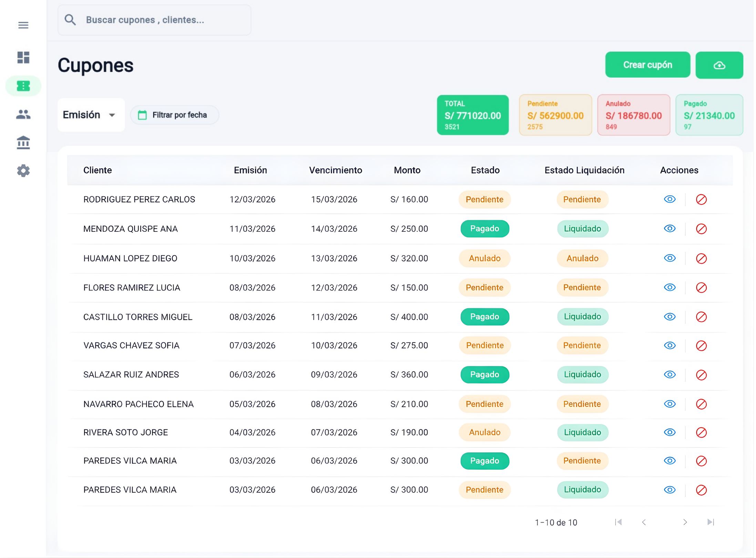View coupon of FLORES RAMIREZ LUCIA

coord(670,288)
